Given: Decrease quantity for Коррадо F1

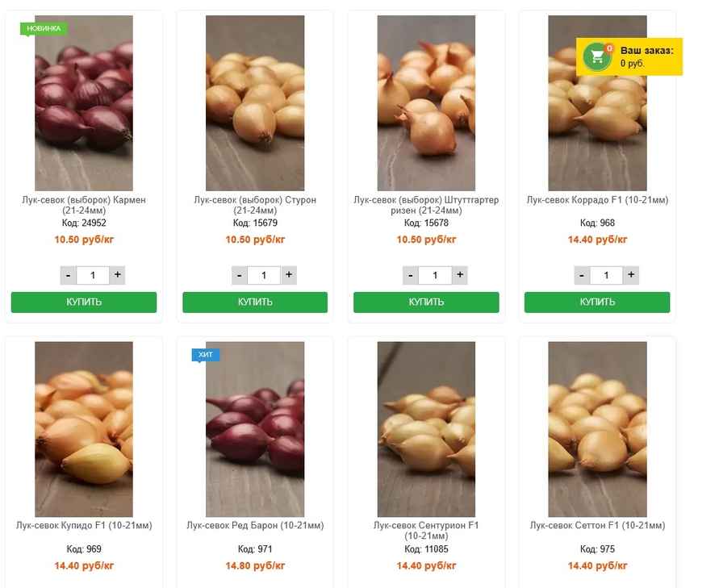Looking at the screenshot, I should tap(582, 275).
